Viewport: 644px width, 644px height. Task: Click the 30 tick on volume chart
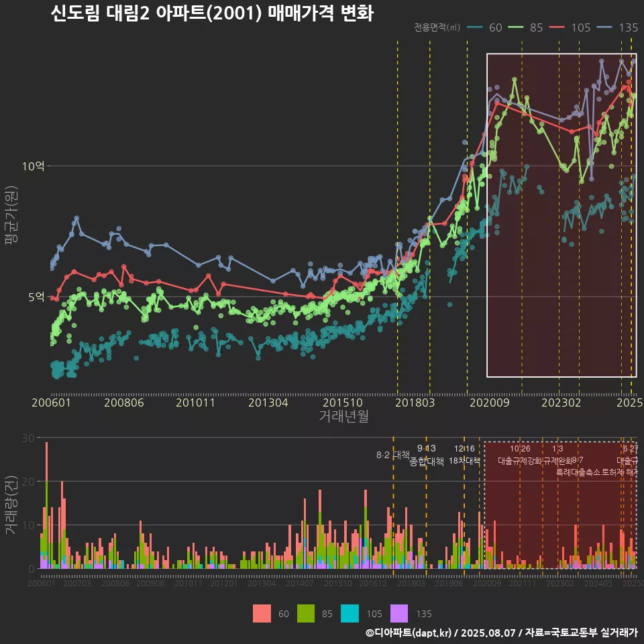coord(28,438)
